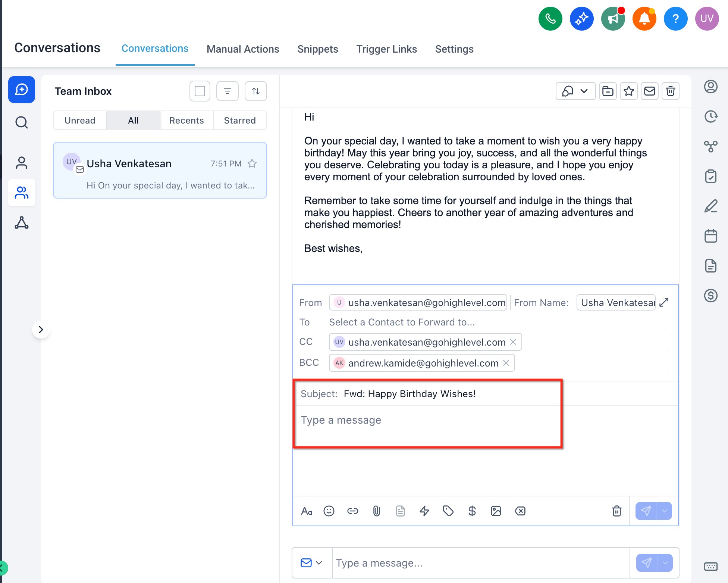Select the Unread inbox filter tab
Screen dimensions: 728x583
[80, 120]
